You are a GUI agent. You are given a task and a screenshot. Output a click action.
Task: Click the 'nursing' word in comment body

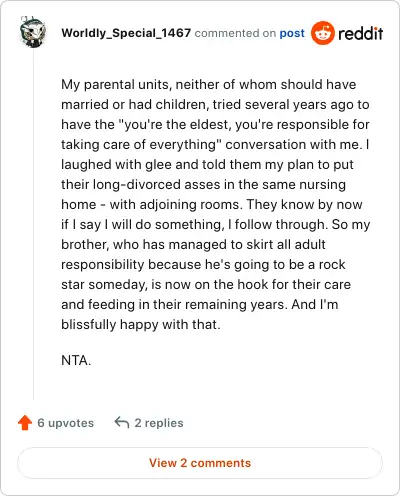tap(322, 184)
